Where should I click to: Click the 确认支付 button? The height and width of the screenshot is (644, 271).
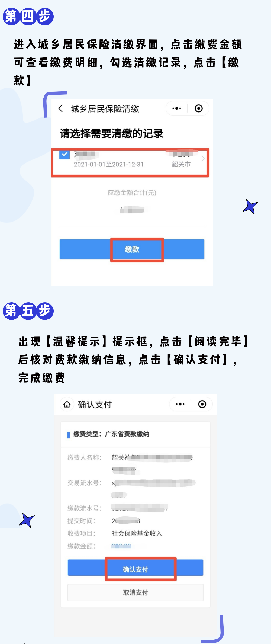[135, 569]
